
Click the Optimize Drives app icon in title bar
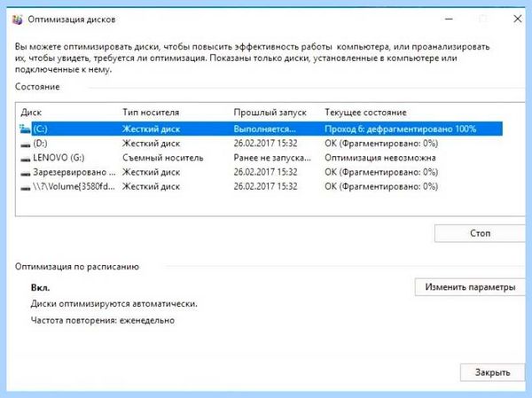(18, 20)
